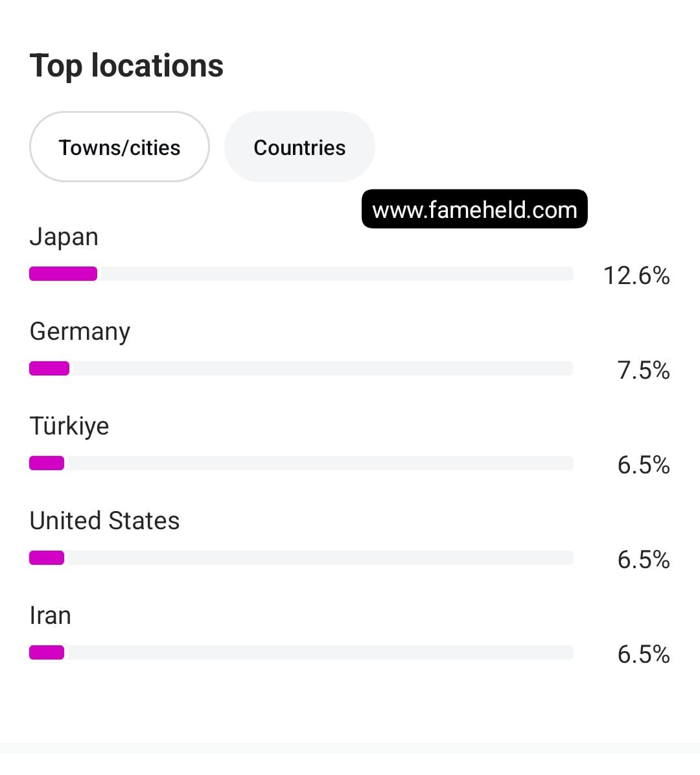This screenshot has width=700, height=775.
Task: Click the gray divider strip at the bottom
Action: click(350, 748)
